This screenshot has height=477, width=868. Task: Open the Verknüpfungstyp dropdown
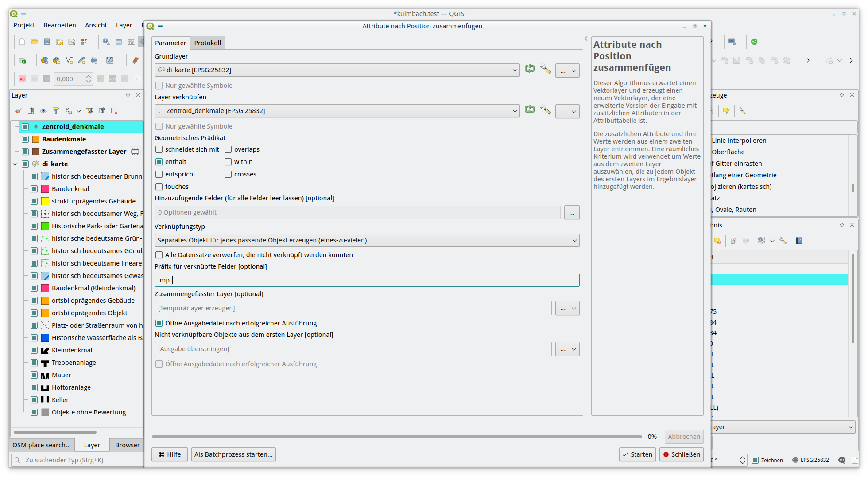(367, 240)
